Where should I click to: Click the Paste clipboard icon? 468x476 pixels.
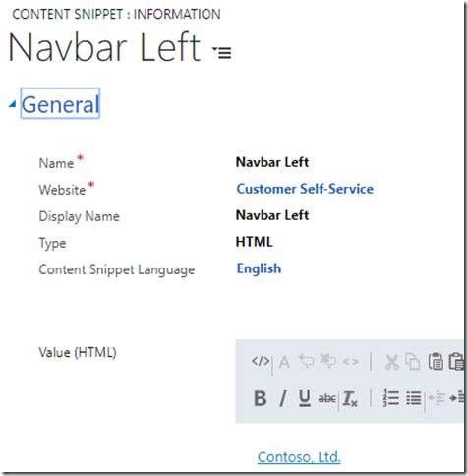pyautogui.click(x=436, y=361)
